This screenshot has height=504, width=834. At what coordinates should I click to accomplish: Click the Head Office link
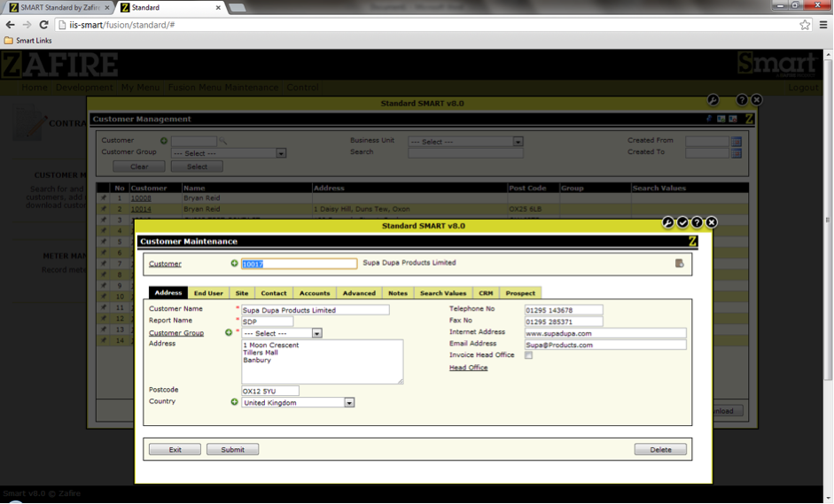tap(468, 368)
